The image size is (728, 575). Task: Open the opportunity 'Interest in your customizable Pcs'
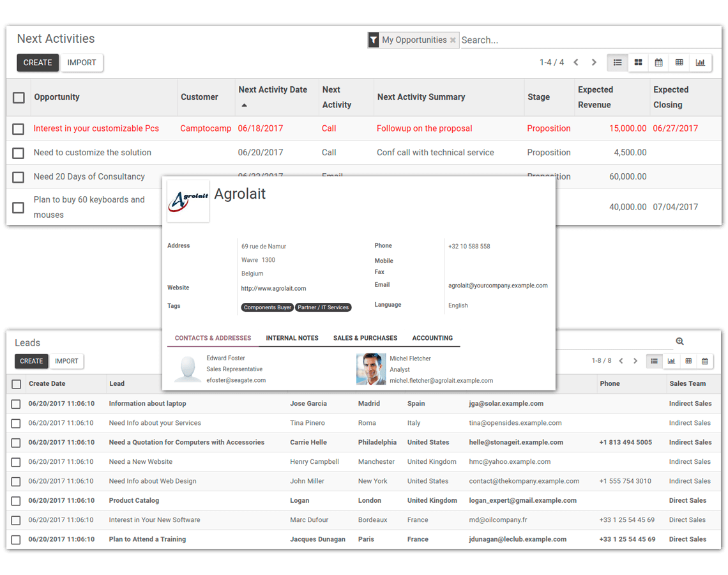[96, 128]
